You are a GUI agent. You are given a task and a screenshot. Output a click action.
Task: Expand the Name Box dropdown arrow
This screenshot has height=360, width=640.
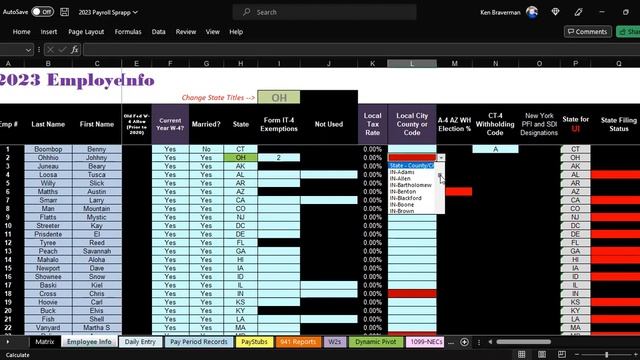pyautogui.click(x=28, y=50)
